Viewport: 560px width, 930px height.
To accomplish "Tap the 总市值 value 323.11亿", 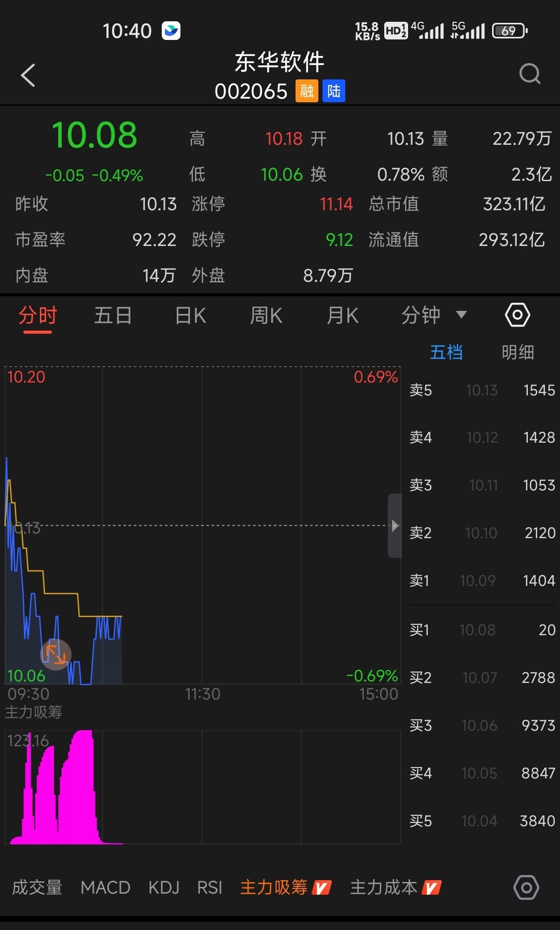I will 514,204.
